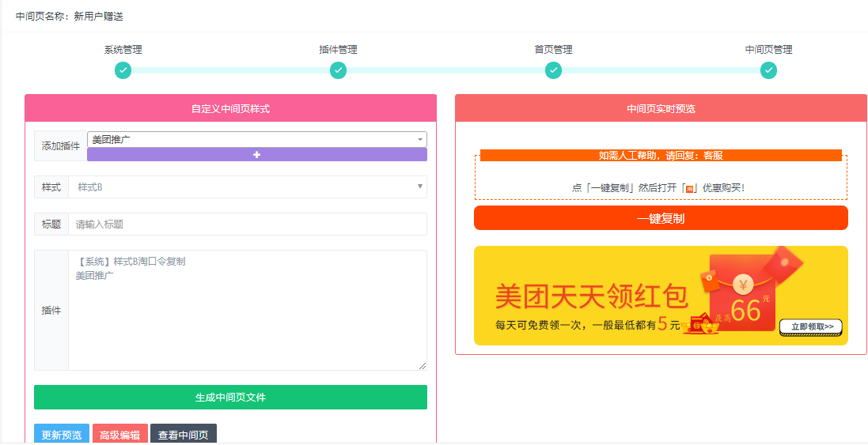Open the 美团推广 plugin dropdown

(x=257, y=139)
